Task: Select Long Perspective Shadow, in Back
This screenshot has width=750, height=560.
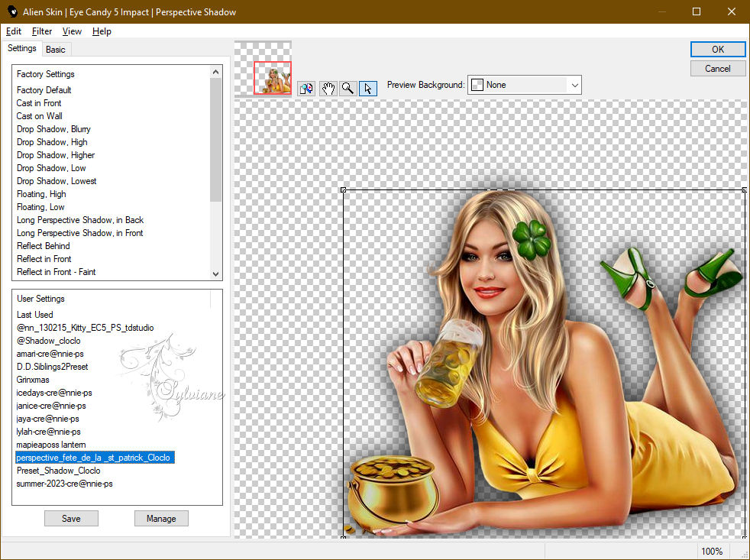Action: click(x=80, y=220)
